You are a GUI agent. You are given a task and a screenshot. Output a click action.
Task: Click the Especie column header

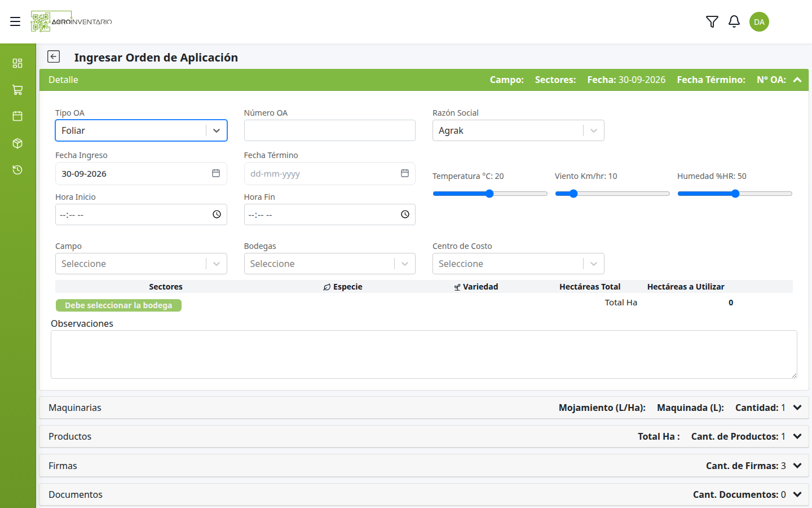(343, 287)
